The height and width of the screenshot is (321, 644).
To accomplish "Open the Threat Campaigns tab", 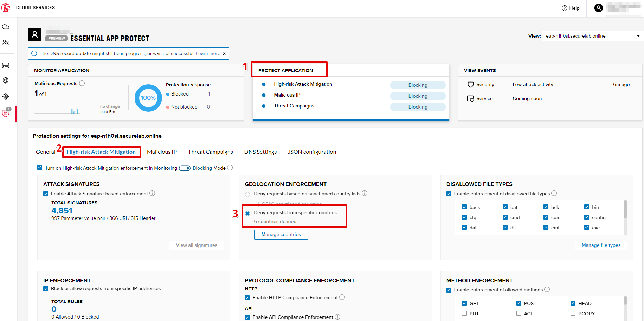I will coord(211,152).
